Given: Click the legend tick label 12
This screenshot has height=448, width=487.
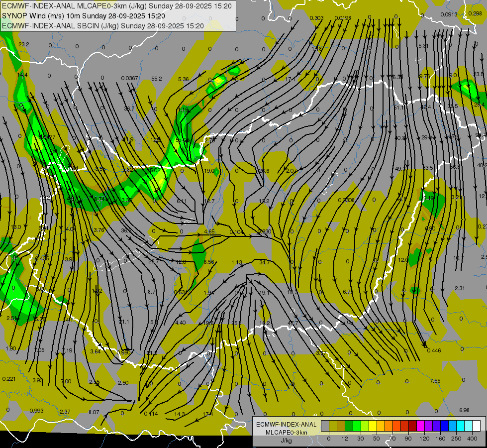Looking at the screenshot, I should click(x=344, y=439).
